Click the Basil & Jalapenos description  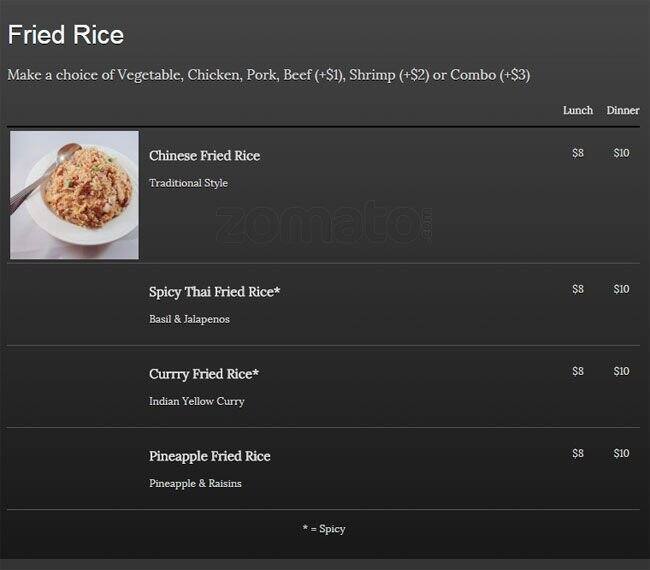pyautogui.click(x=189, y=319)
